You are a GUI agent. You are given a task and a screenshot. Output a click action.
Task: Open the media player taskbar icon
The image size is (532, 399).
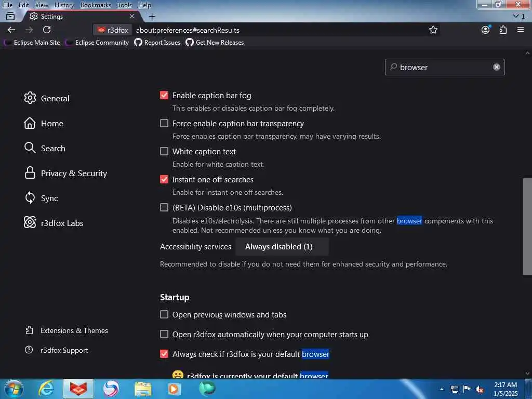click(x=175, y=389)
